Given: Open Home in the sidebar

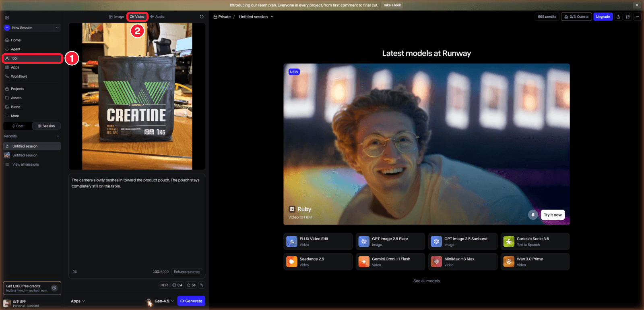Looking at the screenshot, I should coord(32,40).
